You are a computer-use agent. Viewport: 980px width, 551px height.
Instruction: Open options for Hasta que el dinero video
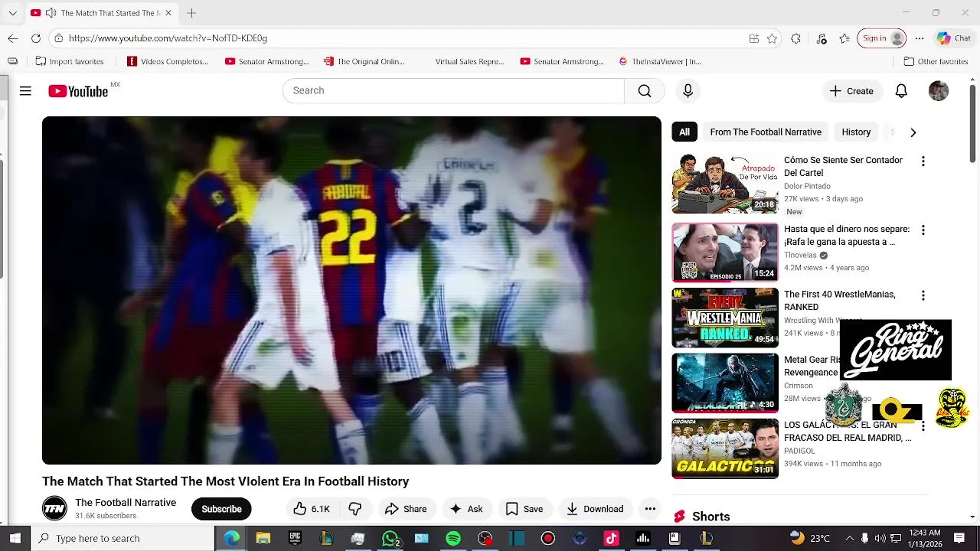coord(923,230)
